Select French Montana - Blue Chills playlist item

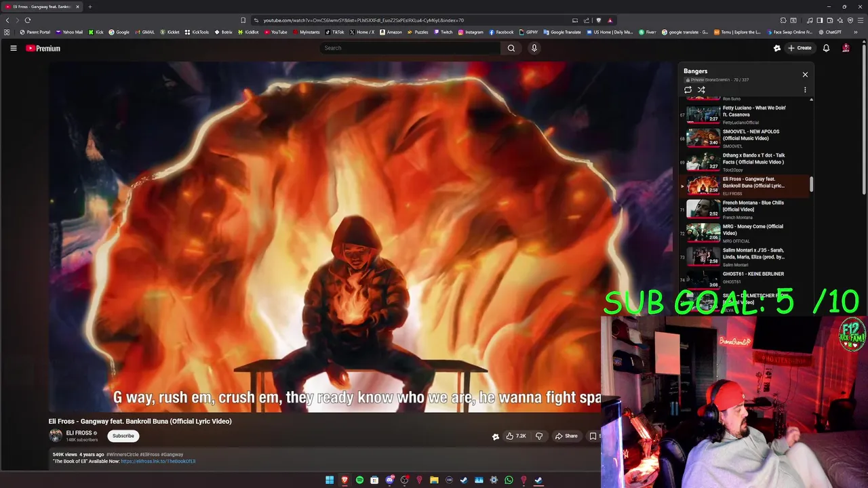click(746, 209)
